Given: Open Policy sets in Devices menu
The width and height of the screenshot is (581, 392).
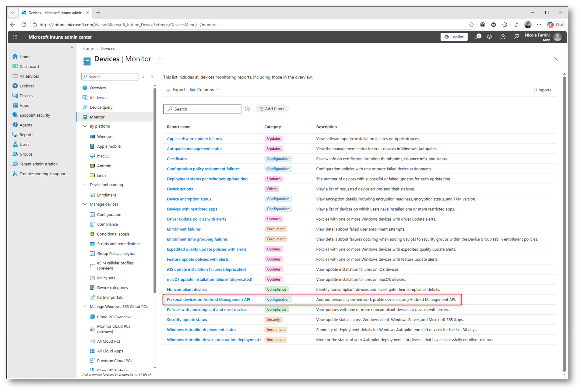Looking at the screenshot, I should click(x=106, y=278).
